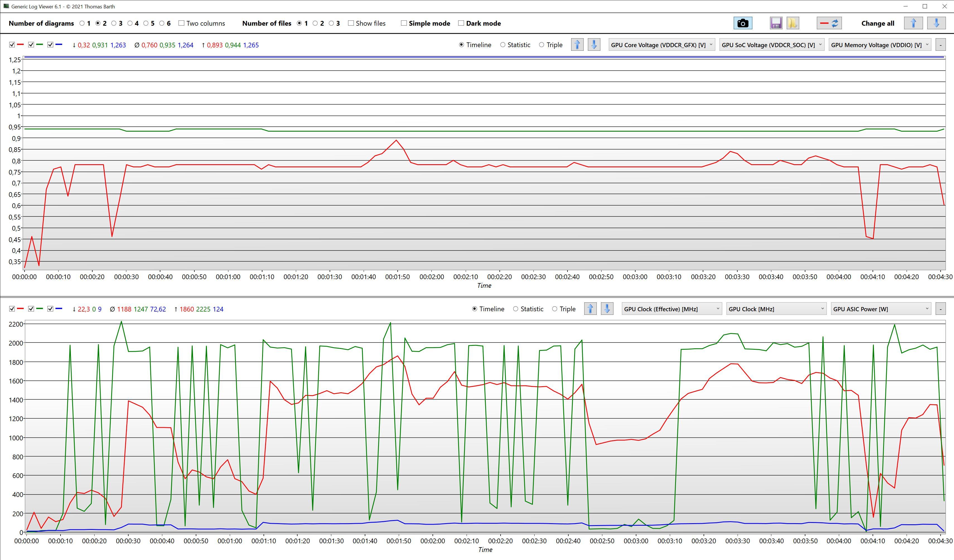Open GPU SoC Voltage (VDDCR_SOC) dropdown

[x=772, y=45]
